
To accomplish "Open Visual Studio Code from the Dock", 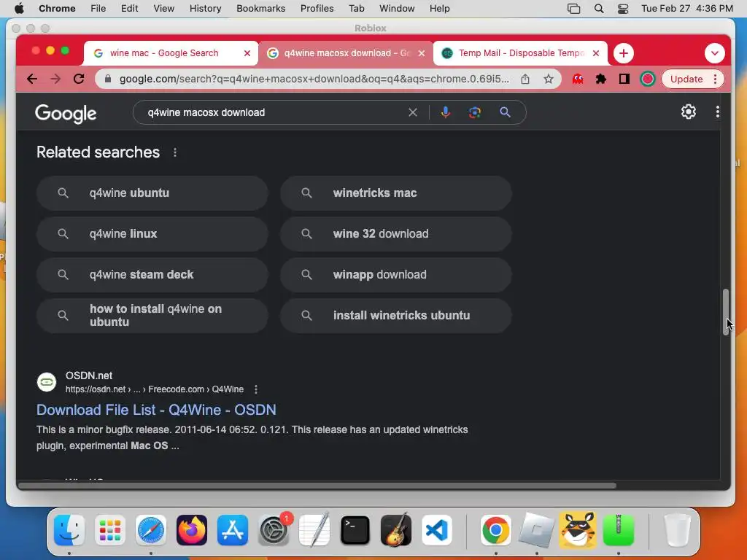I will coord(437,530).
